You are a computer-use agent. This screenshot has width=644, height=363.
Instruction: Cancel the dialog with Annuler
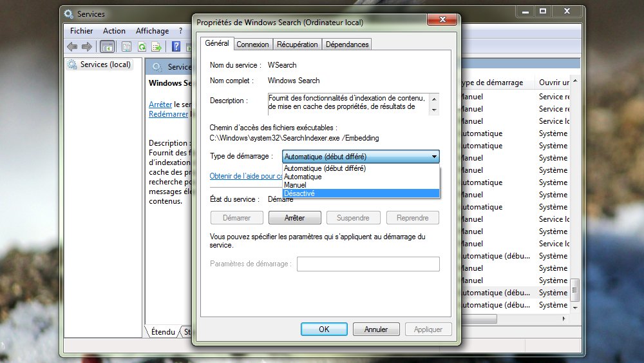pyautogui.click(x=376, y=329)
